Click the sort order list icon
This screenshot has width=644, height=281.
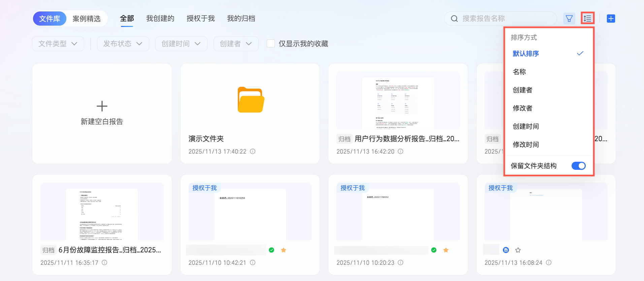(588, 19)
